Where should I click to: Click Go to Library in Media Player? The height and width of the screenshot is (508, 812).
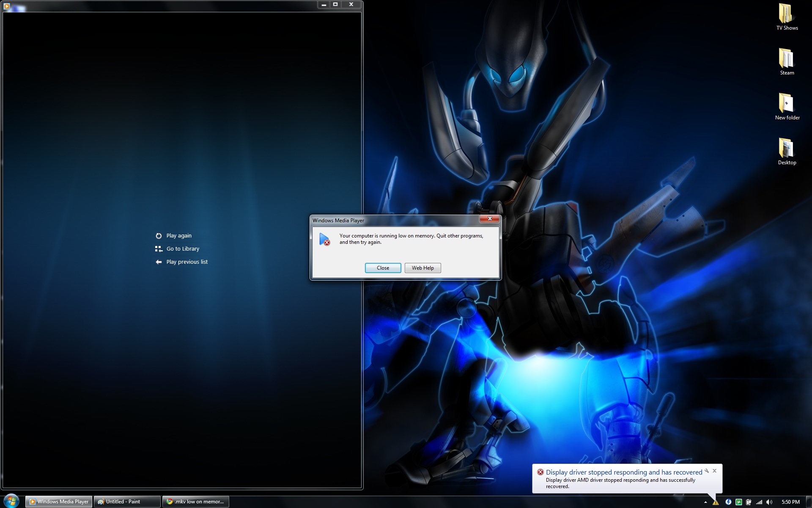[x=183, y=249]
